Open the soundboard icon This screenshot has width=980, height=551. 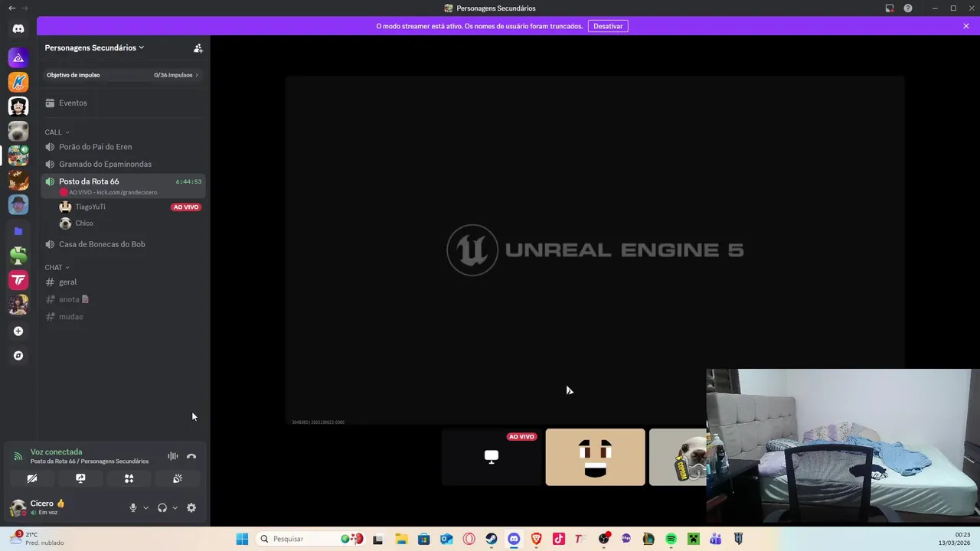tap(177, 478)
